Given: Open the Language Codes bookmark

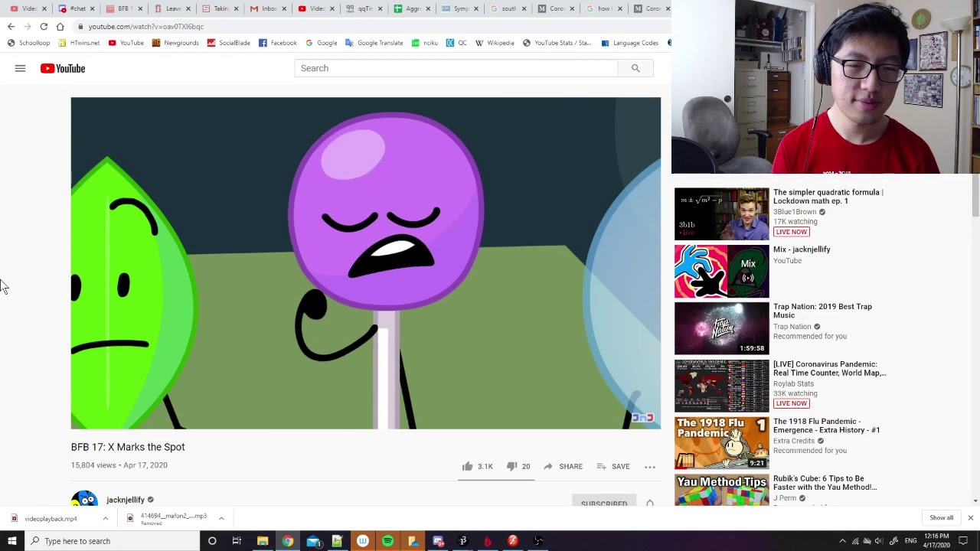Looking at the screenshot, I should 630,43.
